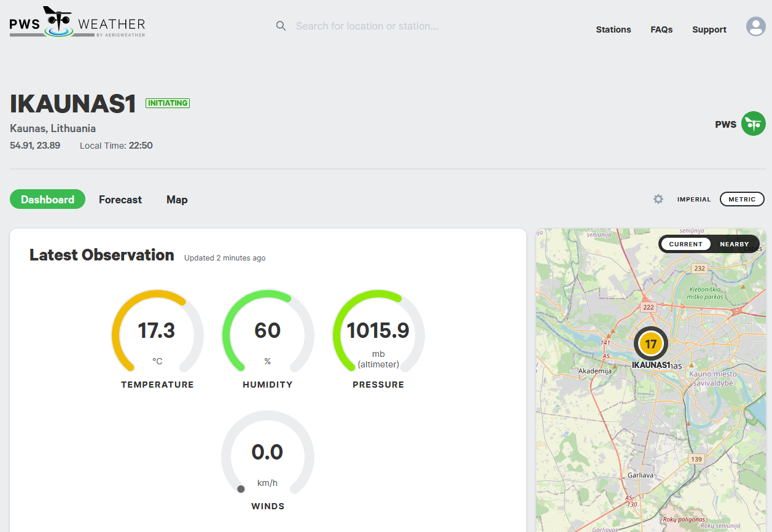772x532 pixels.
Task: Click the PWS label beside station badge
Action: coord(725,124)
